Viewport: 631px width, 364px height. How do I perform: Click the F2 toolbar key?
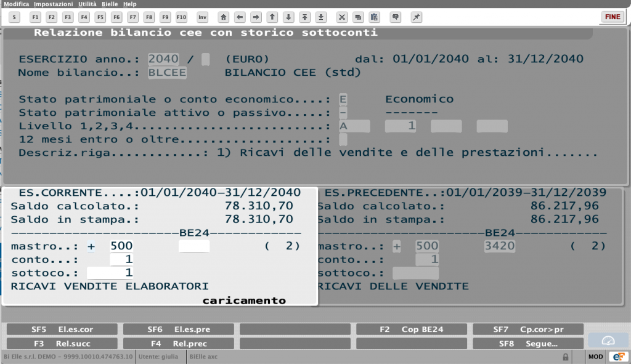52,17
